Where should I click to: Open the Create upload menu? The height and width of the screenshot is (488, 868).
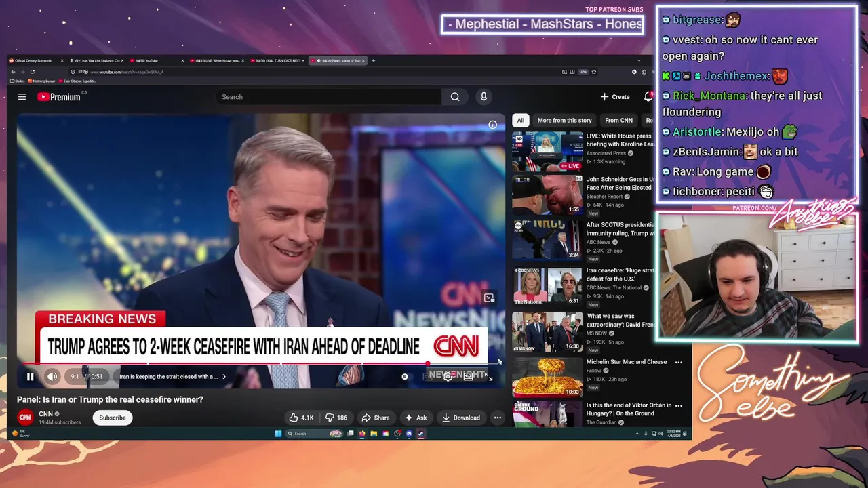(615, 97)
